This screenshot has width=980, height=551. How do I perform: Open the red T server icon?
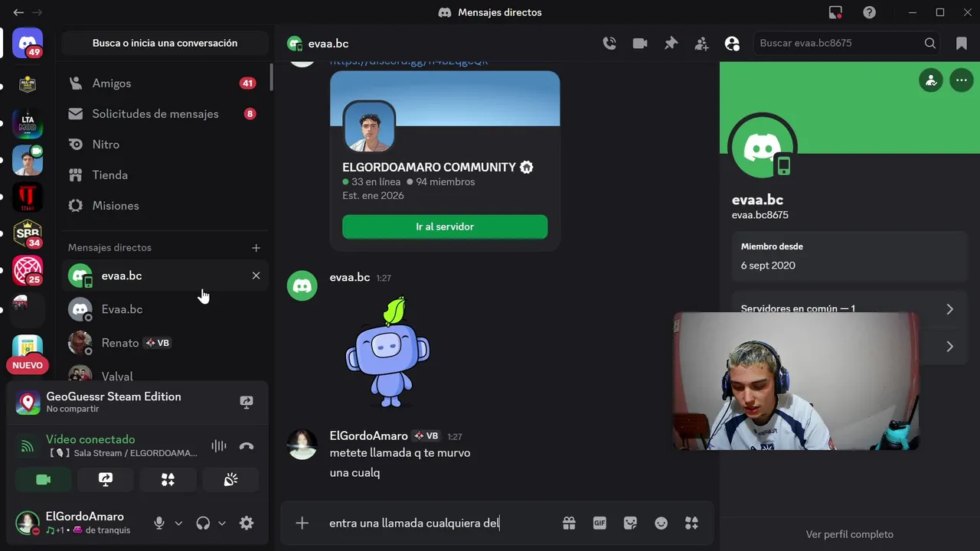(28, 197)
